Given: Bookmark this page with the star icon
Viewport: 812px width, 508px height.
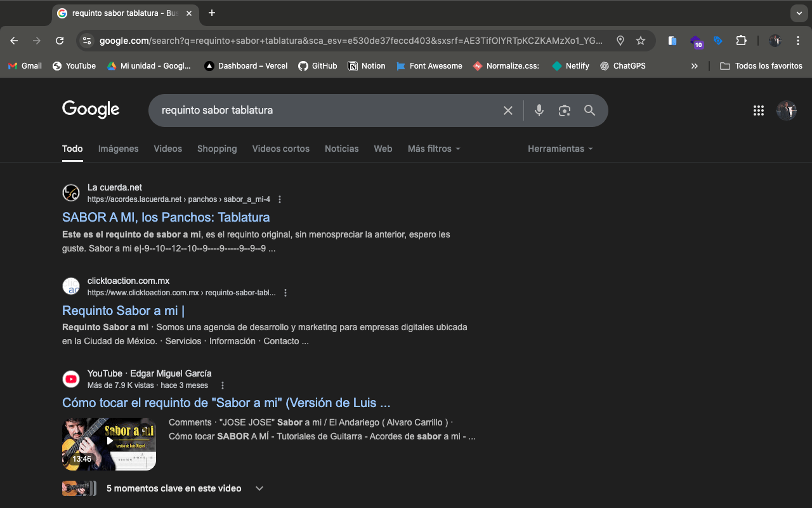Looking at the screenshot, I should click(641, 41).
